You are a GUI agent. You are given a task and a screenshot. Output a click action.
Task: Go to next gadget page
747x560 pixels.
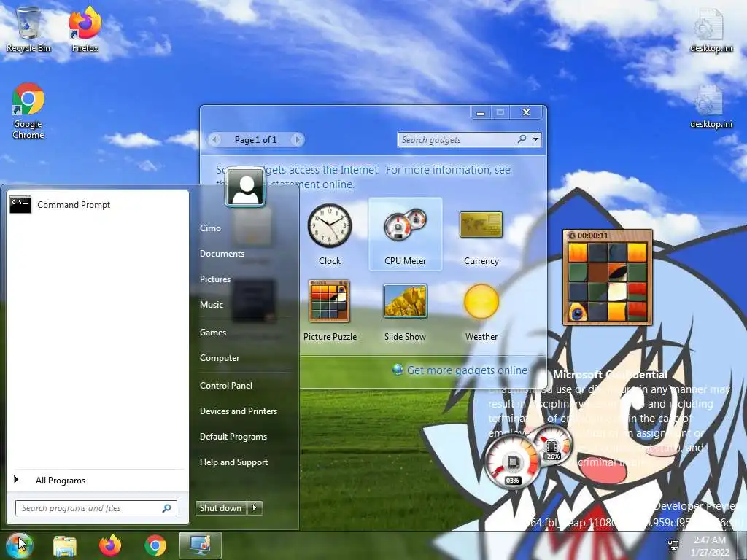pos(298,139)
